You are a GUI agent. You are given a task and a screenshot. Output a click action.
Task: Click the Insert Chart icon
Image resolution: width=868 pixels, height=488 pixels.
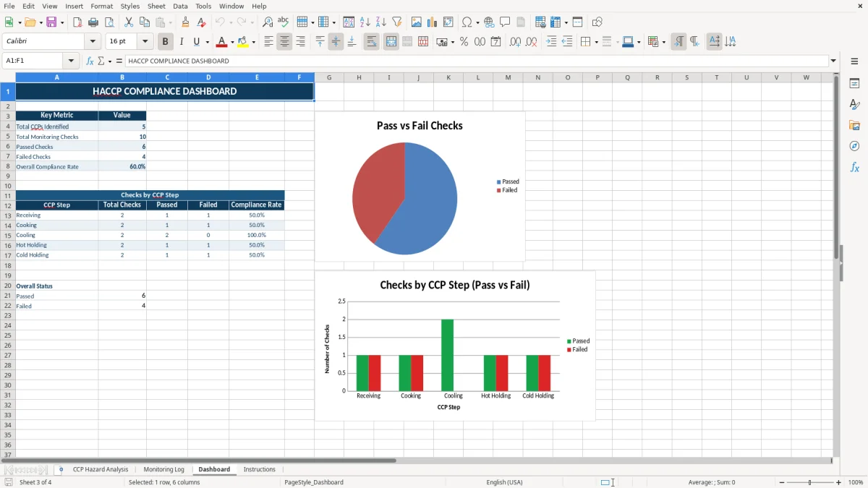[x=433, y=22]
